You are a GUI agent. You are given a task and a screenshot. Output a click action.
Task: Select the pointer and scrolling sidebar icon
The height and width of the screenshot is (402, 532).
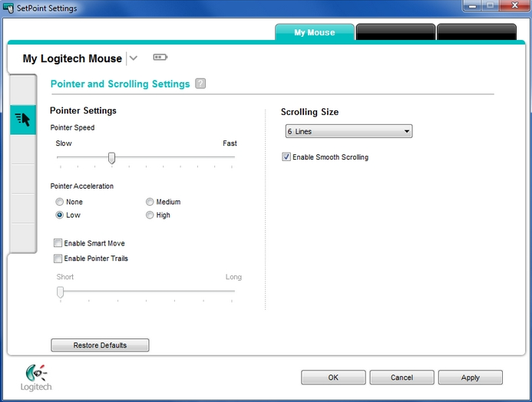click(23, 120)
